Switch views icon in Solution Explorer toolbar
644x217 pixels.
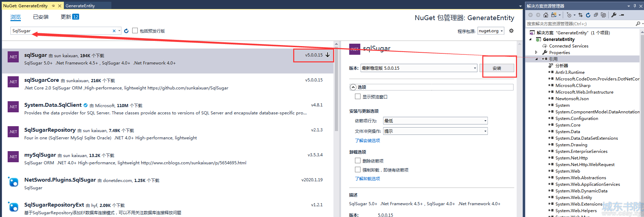[554, 15]
